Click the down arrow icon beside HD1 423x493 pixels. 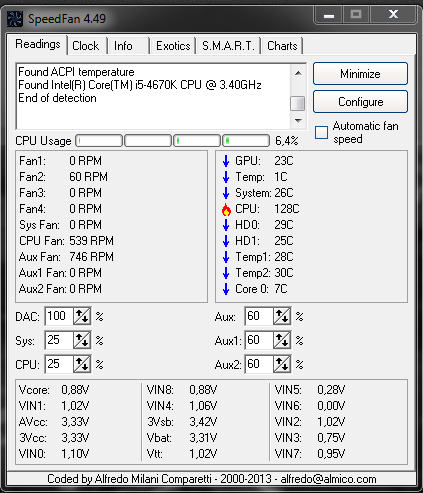coord(226,241)
